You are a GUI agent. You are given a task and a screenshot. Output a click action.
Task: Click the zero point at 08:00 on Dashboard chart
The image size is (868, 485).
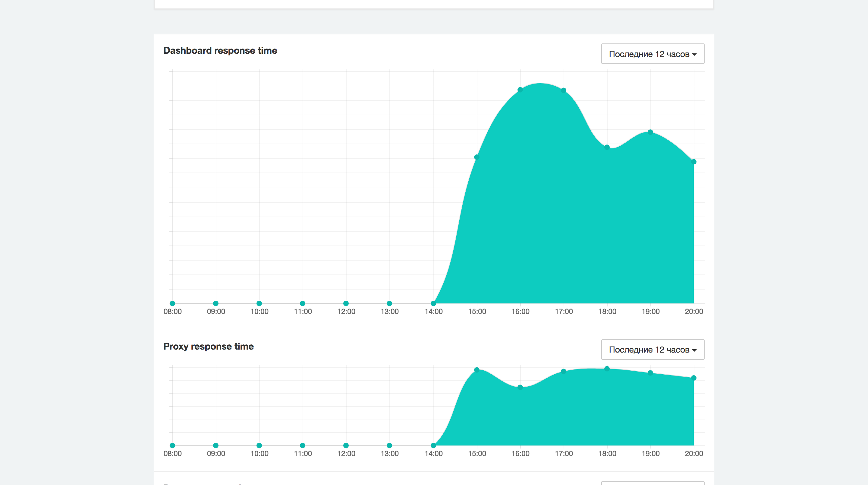(172, 303)
